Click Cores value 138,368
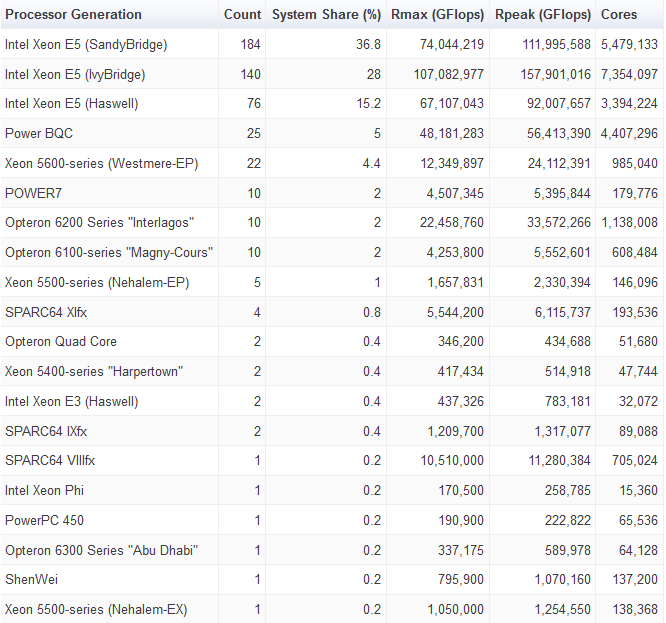Screen dimensions: 666x623 (x=635, y=609)
